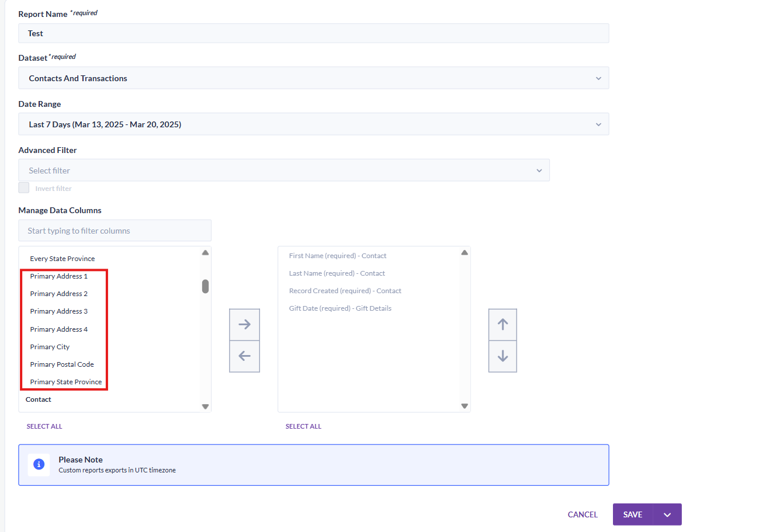Click Cancel
The width and height of the screenshot is (783, 532).
[583, 514]
